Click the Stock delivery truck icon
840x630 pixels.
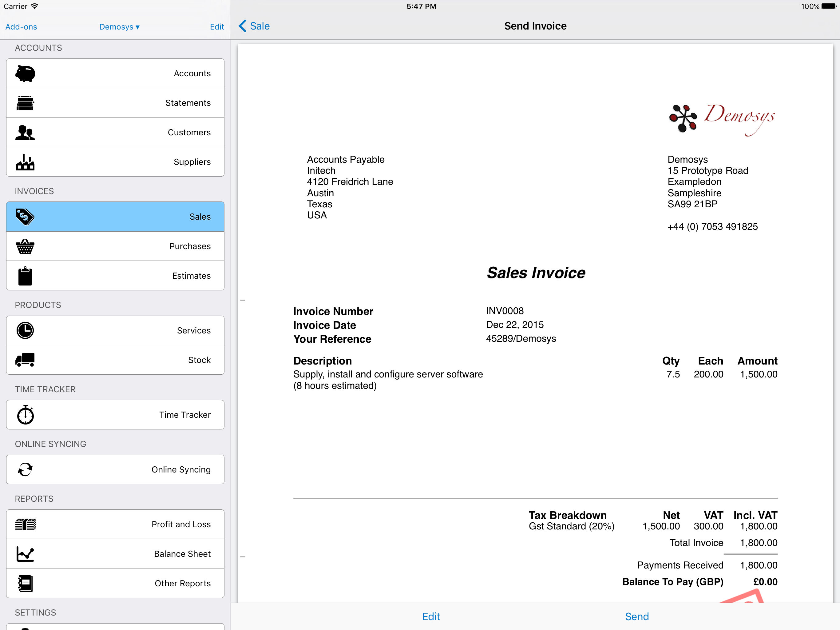(25, 360)
